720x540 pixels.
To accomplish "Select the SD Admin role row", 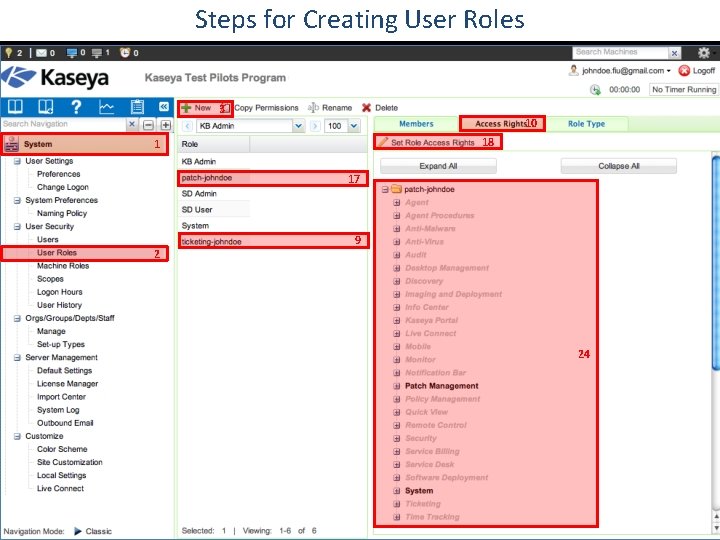I will (x=273, y=194).
